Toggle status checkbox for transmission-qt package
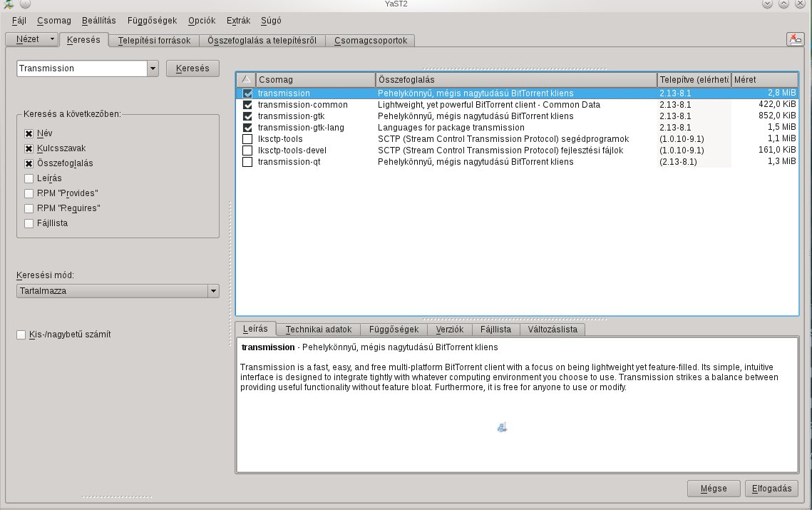The height and width of the screenshot is (510, 812). 247,162
